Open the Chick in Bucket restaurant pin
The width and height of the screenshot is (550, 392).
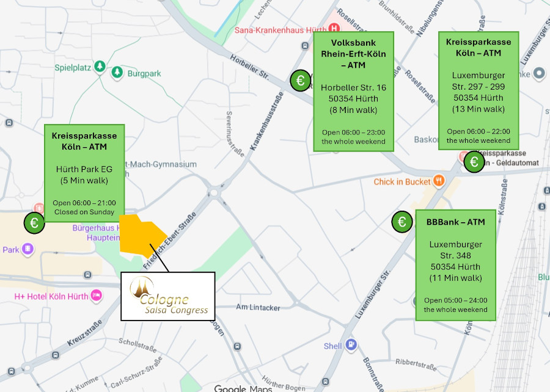tap(438, 181)
